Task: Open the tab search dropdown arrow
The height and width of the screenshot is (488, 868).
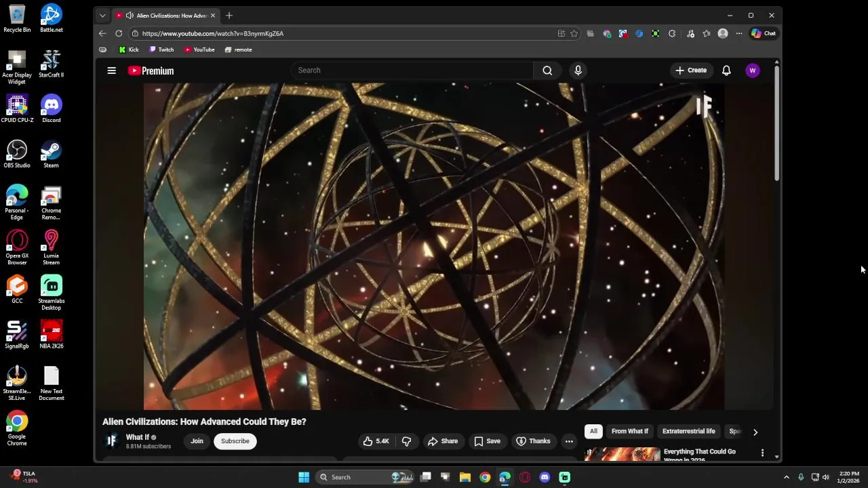Action: (x=102, y=16)
